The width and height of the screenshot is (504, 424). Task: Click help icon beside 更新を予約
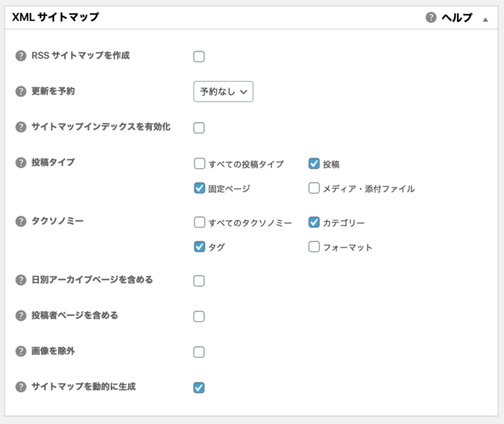[21, 91]
